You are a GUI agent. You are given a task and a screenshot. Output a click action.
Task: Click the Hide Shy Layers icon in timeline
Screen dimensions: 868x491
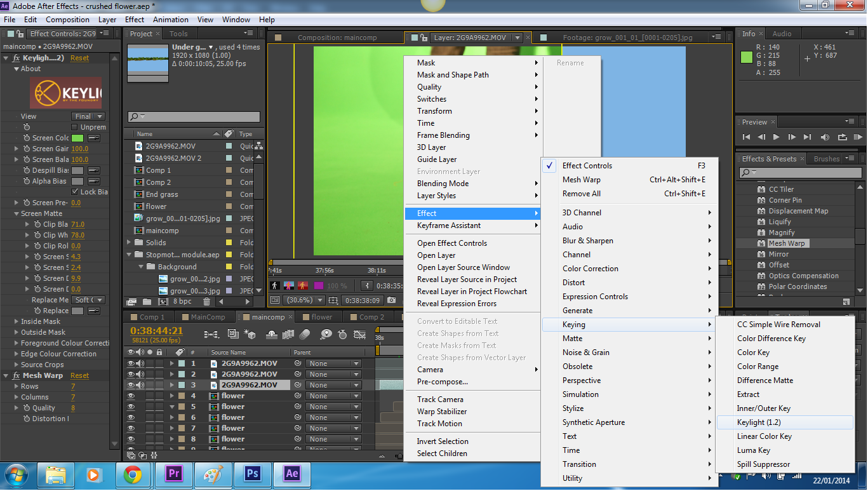coord(272,333)
